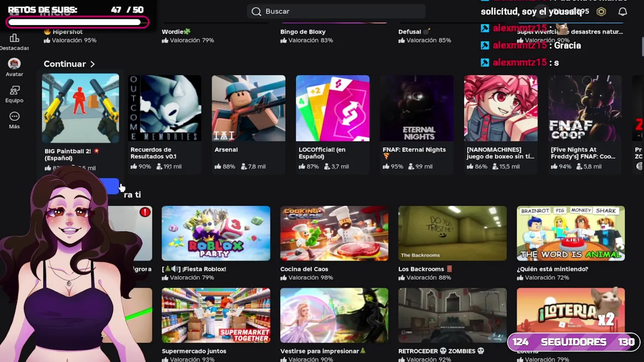Image resolution: width=644 pixels, height=362 pixels.
Task: Open Los Backrooms thumbnail
Action: coord(452,233)
